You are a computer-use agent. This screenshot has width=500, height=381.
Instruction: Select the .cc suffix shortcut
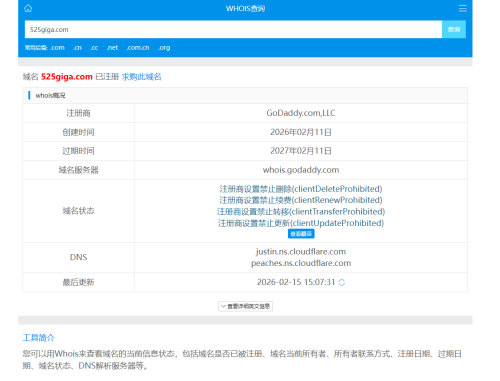tap(94, 48)
